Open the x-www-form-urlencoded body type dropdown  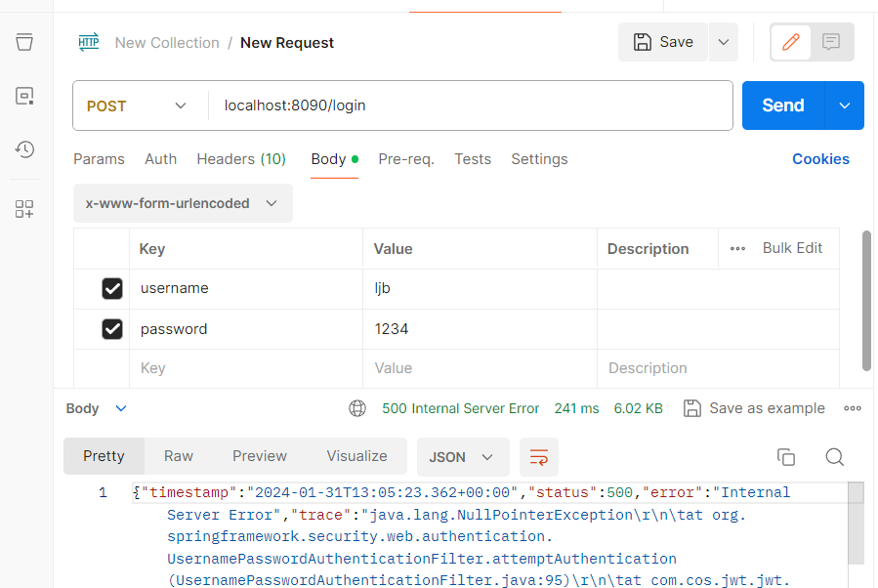183,203
